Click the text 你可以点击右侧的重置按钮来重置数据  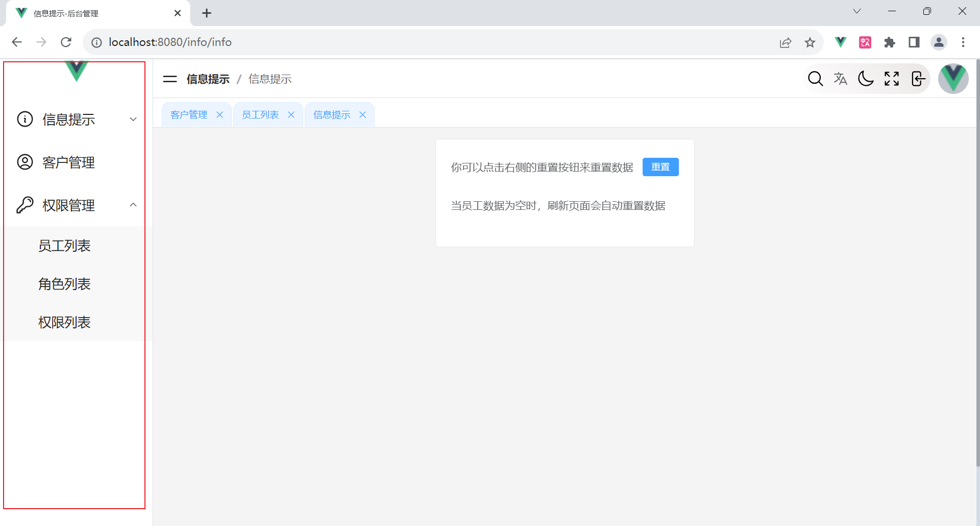click(x=542, y=168)
